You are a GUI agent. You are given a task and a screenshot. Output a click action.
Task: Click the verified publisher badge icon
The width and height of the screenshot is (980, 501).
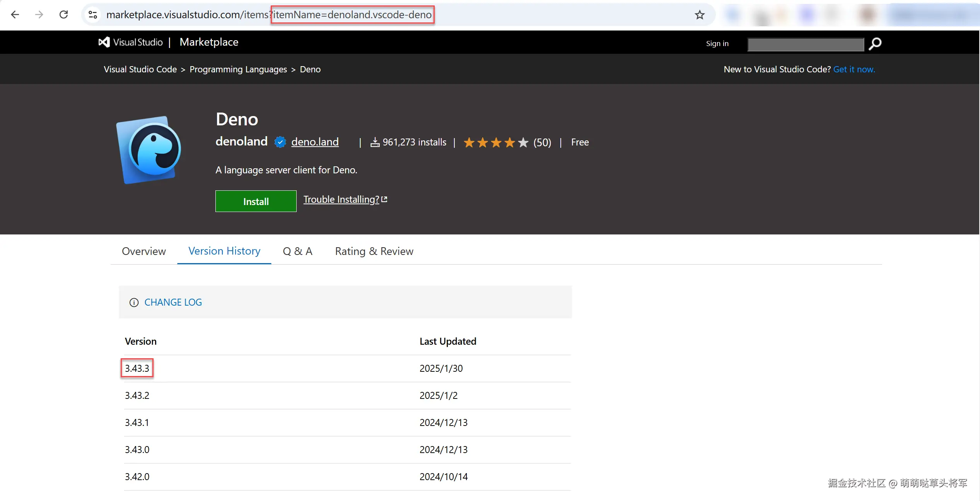[280, 142]
